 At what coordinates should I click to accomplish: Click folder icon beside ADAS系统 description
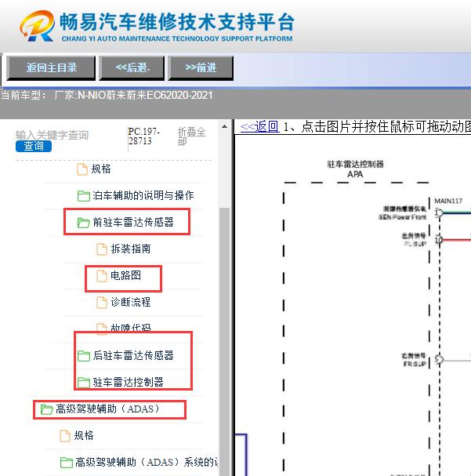[x=66, y=463]
